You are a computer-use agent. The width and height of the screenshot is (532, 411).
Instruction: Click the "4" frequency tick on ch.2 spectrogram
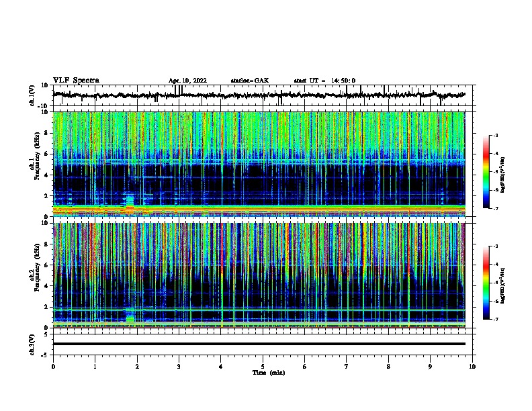tap(47, 286)
